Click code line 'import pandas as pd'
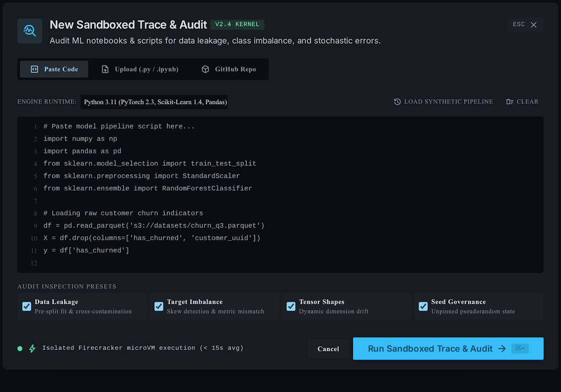Image resolution: width=561 pixels, height=392 pixels. [82, 151]
